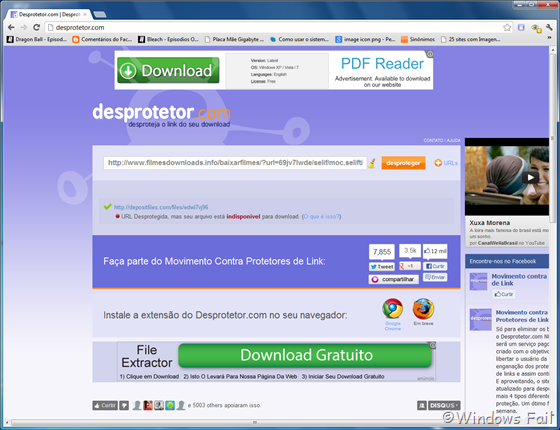This screenshot has height=430, width=560.
Task: Bookmark this page with the star icon
Action: (507, 28)
